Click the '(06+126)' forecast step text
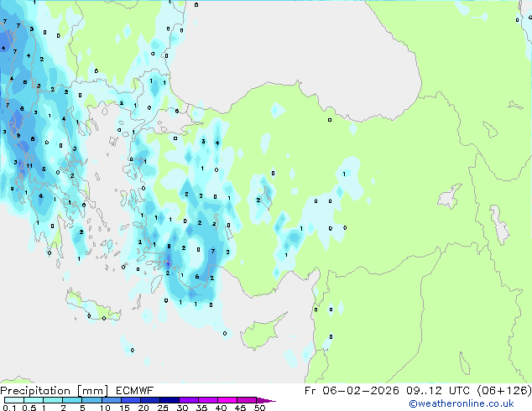Screen dimensions: 532x411 point(504,391)
